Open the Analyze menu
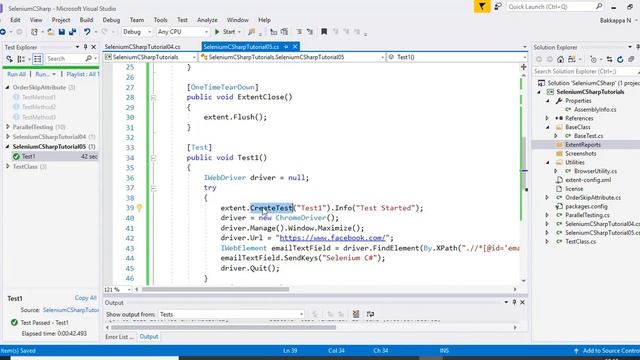Image resolution: width=640 pixels, height=360 pixels. click(x=207, y=20)
